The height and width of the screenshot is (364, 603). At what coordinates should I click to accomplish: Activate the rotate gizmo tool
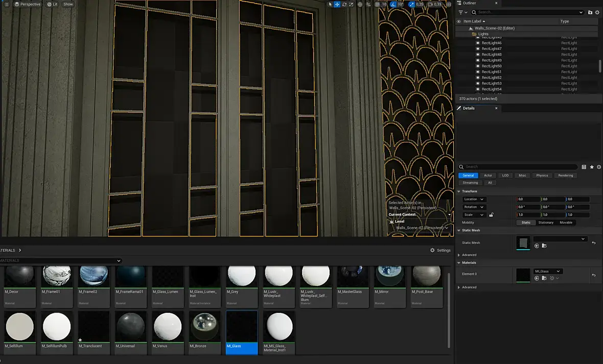[x=344, y=4]
